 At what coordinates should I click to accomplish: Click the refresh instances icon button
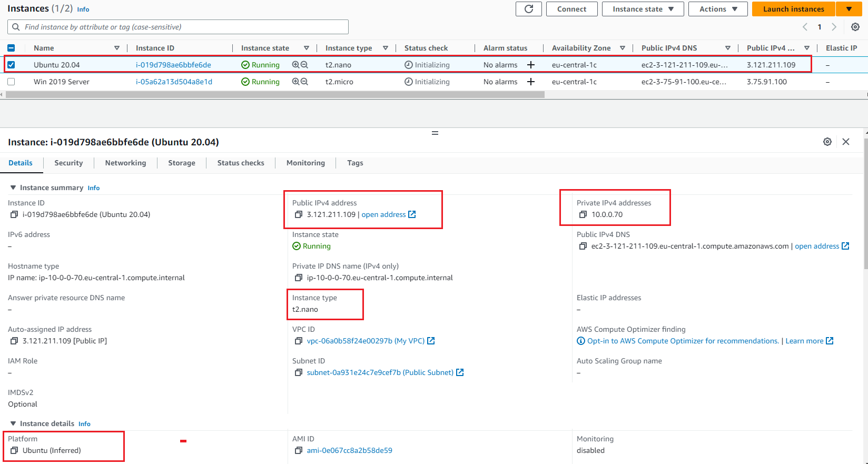click(x=529, y=9)
